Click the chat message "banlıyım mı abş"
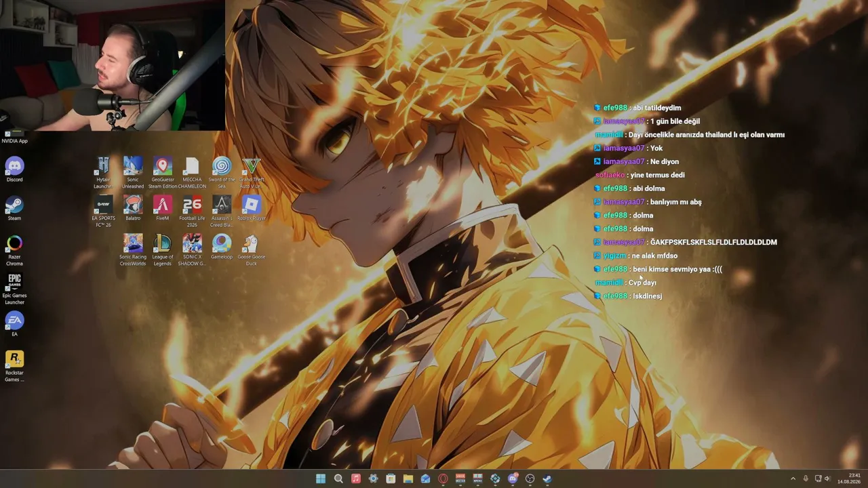Viewport: 868px width, 488px height. (675, 202)
